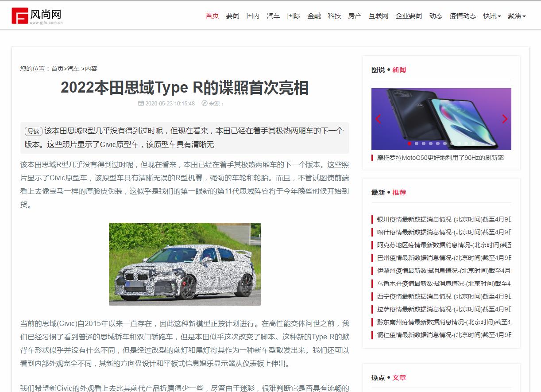This screenshot has height=392, width=541.
Task: Open the 巴州疫情最新数据 article link
Action: [x=444, y=258]
